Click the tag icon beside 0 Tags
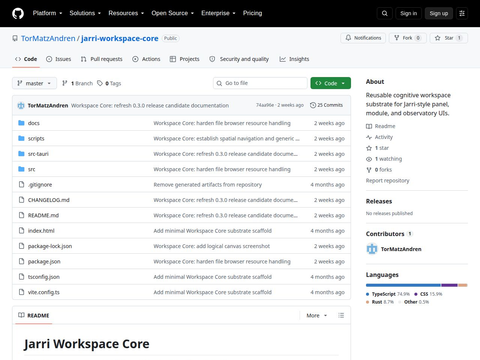Screen dimensions: 480x360 [100, 83]
